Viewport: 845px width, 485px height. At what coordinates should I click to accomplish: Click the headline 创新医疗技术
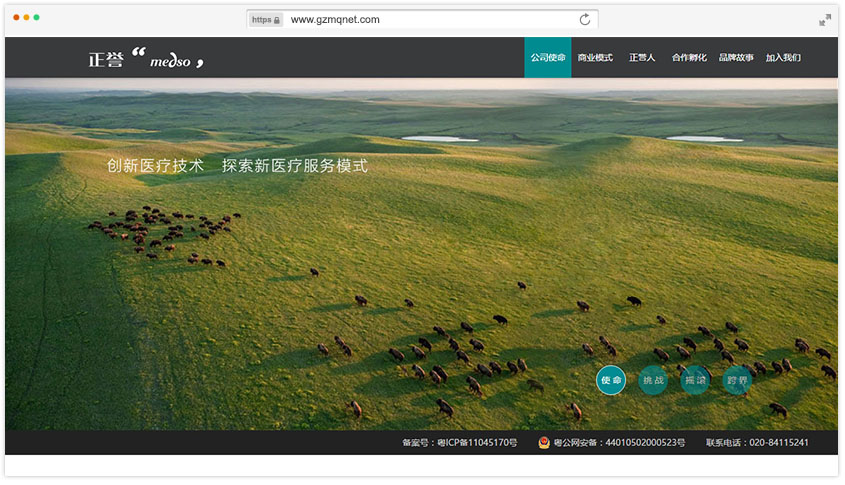point(155,165)
